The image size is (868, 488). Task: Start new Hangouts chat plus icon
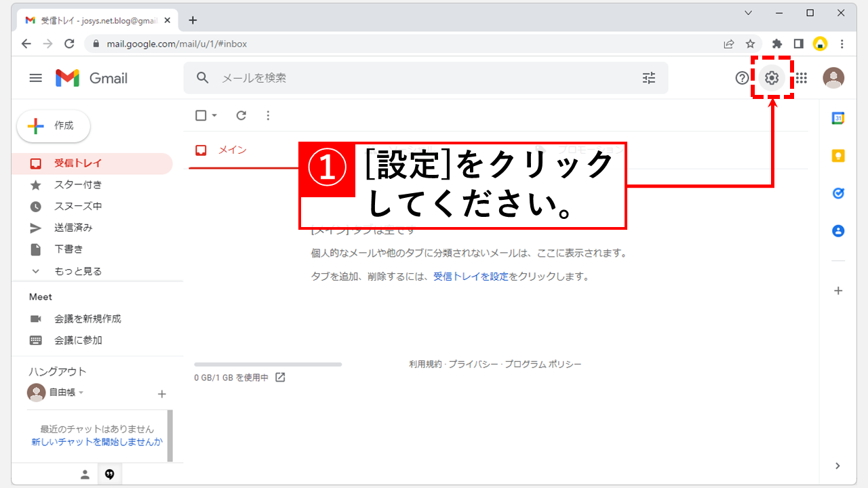click(161, 394)
